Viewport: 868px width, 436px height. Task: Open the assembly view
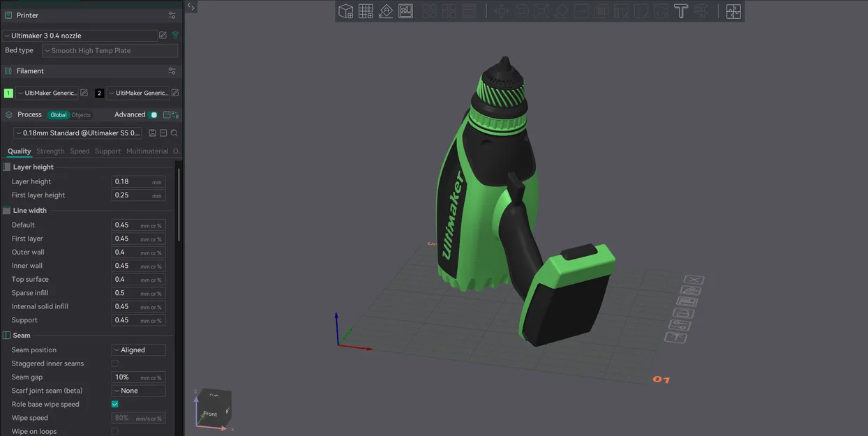(733, 11)
